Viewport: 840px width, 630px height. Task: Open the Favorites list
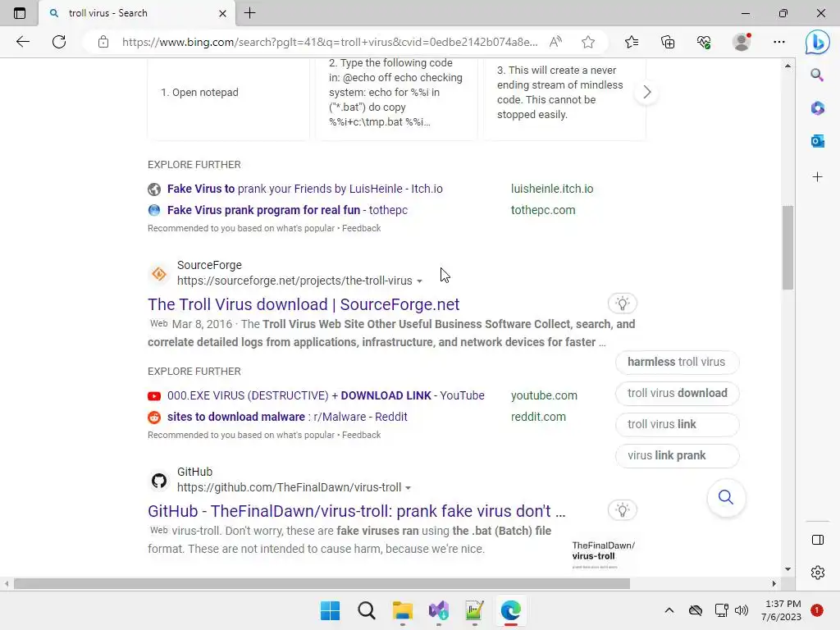(632, 42)
